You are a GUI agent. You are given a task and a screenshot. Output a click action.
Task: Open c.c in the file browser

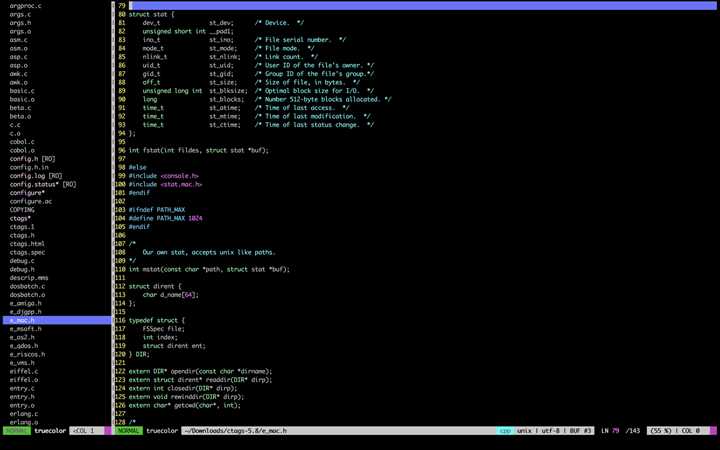pyautogui.click(x=15, y=125)
